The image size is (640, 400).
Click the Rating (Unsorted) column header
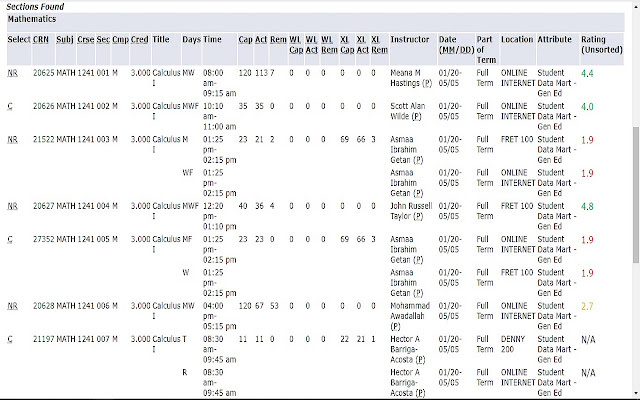602,44
